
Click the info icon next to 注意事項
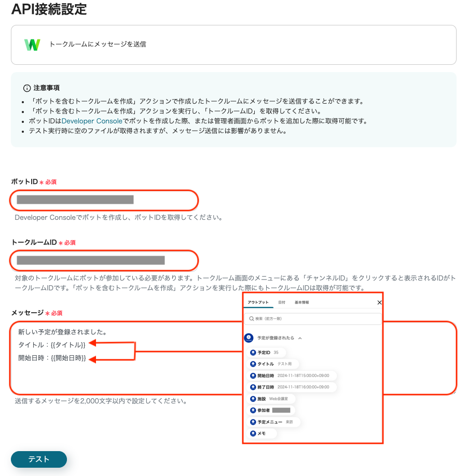[27, 88]
